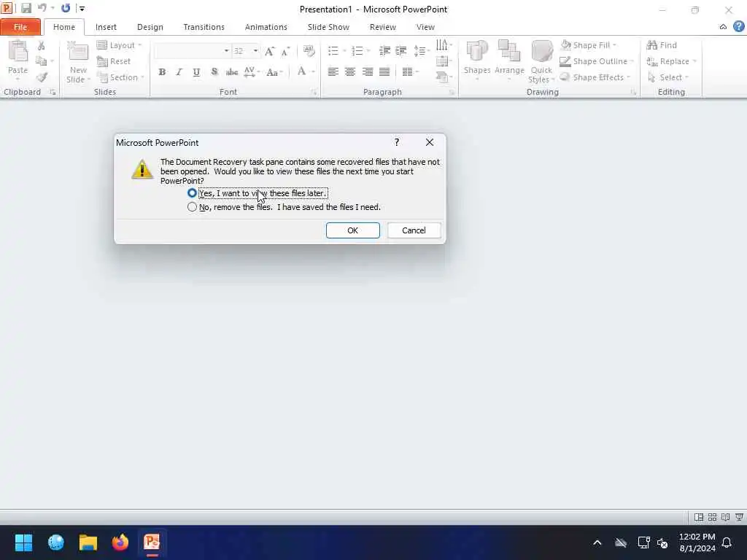Click Center text alignment icon
Viewport: 747px width, 560px height.
click(350, 72)
